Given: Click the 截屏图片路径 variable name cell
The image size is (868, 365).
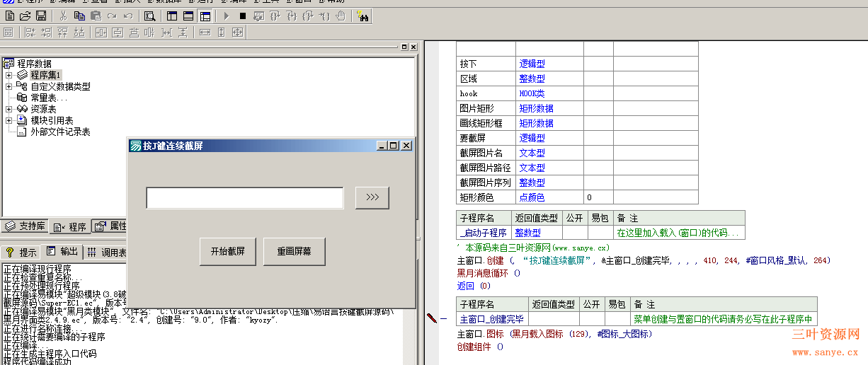Looking at the screenshot, I should pyautogui.click(x=486, y=168).
